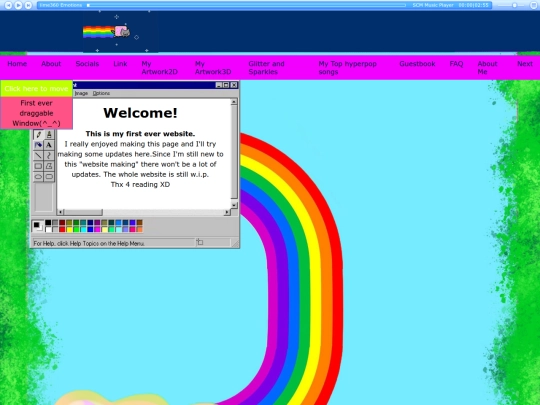Pick the bright green color swatch

pos(76,229)
